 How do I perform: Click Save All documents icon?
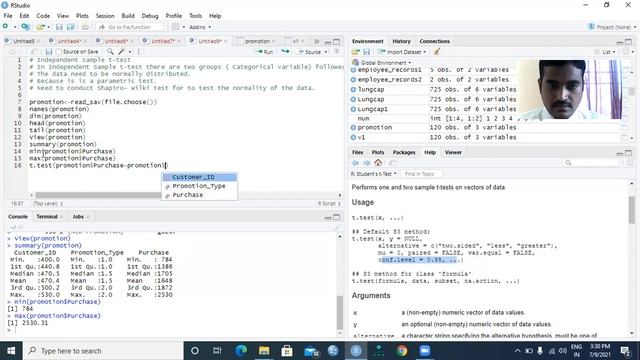pyautogui.click(x=71, y=27)
